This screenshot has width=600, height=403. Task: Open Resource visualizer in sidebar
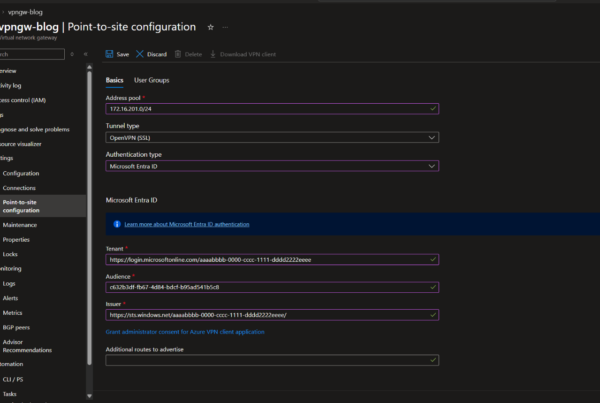(21, 144)
